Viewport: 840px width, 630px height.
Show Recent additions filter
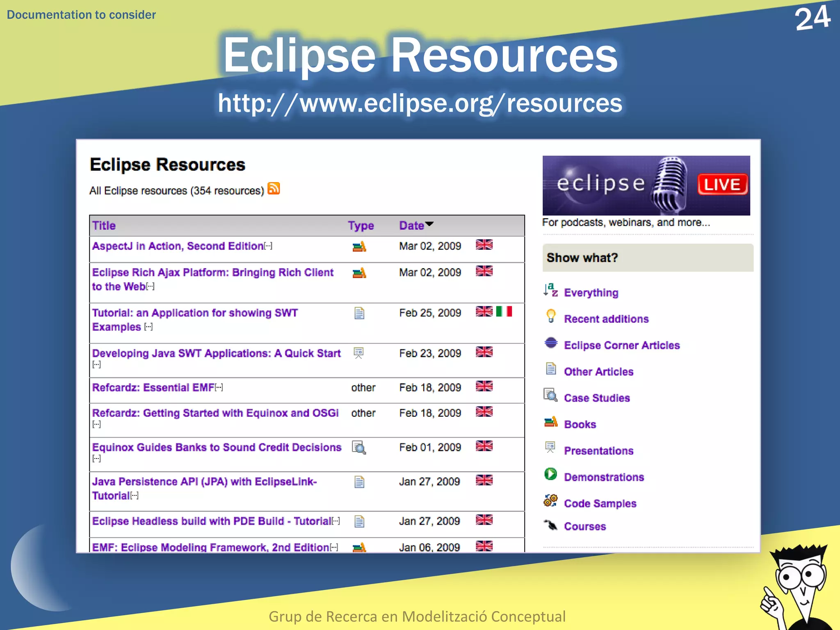(x=606, y=319)
